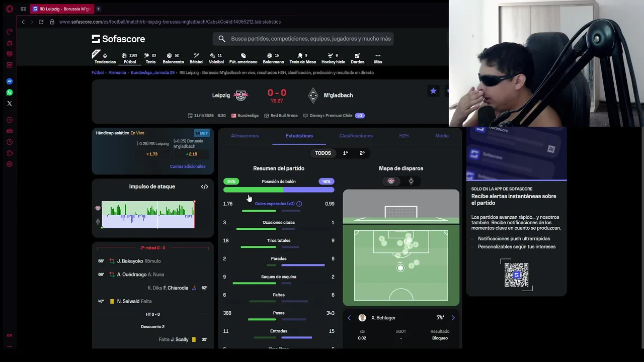Go to previous shot in shot map
The image size is (644, 362).
coord(349,318)
